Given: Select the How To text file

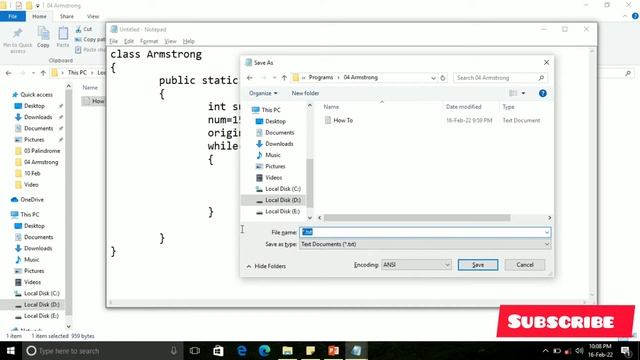Looking at the screenshot, I should coord(343,120).
